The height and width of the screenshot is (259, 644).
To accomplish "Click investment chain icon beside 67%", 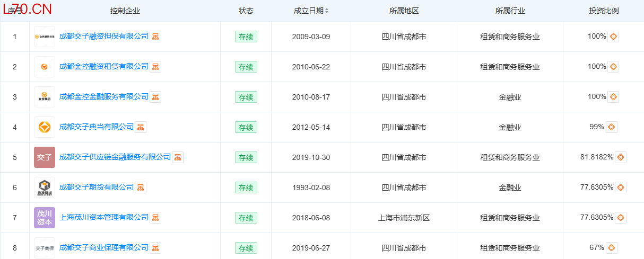I will click(612, 248).
